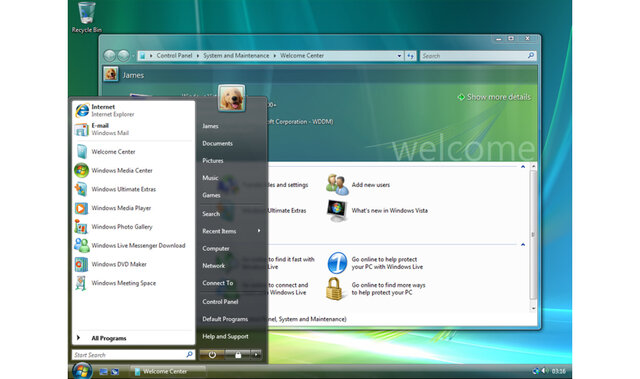Click the Start Search magnifier icon
Viewport: 640px width, 379px height.
coord(189,355)
